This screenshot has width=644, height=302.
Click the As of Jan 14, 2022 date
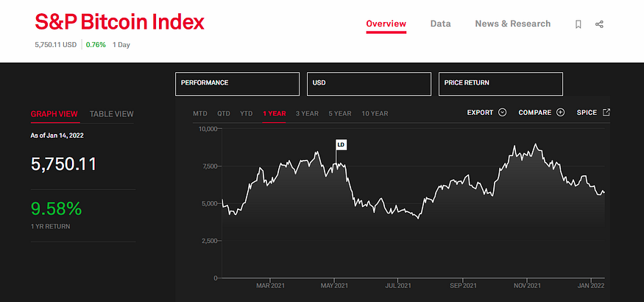tap(57, 136)
